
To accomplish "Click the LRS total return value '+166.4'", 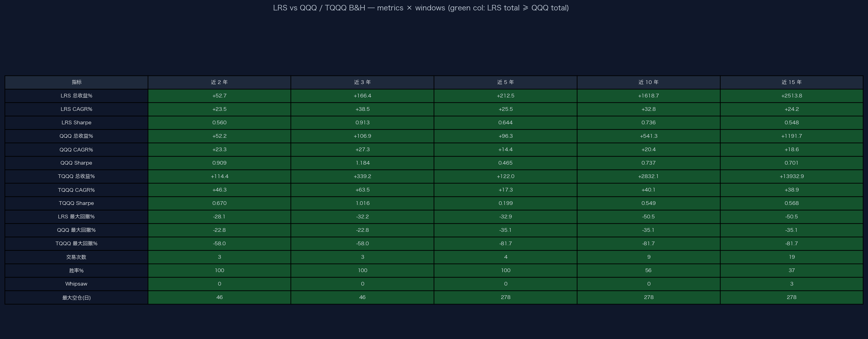I will (362, 96).
